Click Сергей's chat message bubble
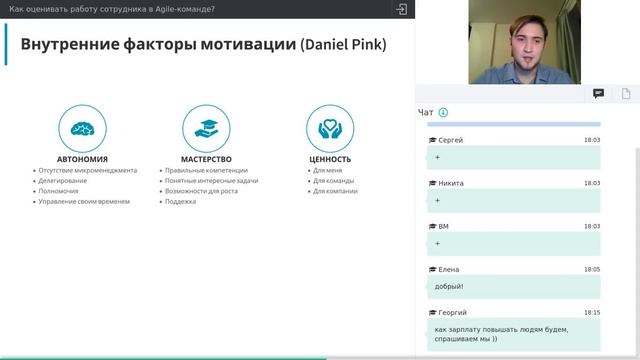 (513, 158)
